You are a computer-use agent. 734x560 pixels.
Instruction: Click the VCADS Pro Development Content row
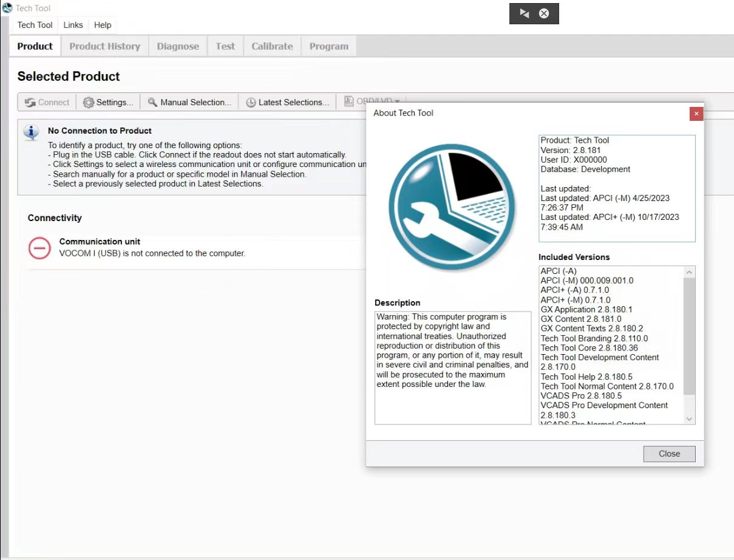coord(604,410)
